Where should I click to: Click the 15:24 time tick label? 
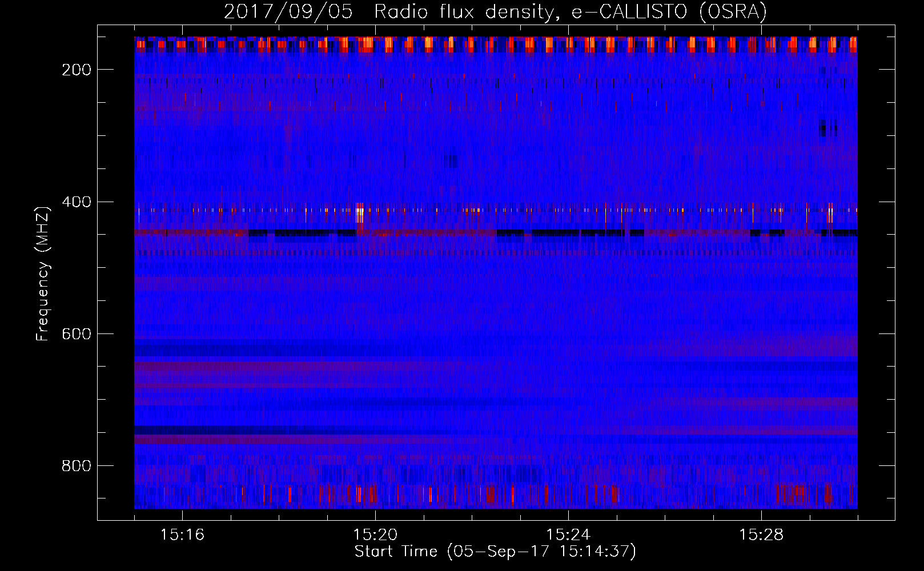click(568, 535)
